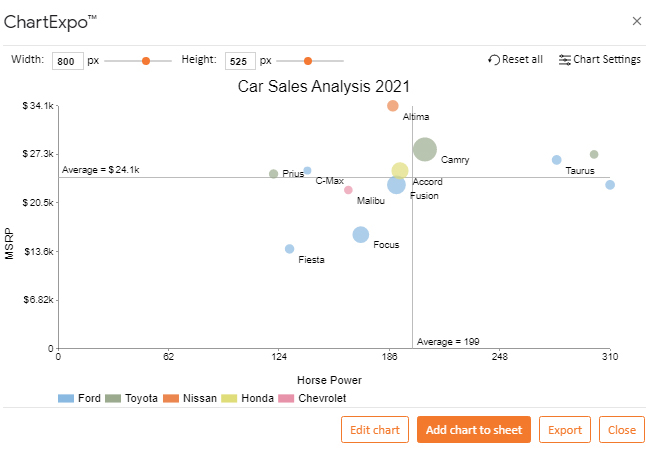
Task: Click Add chart to sheet
Action: 474,430
